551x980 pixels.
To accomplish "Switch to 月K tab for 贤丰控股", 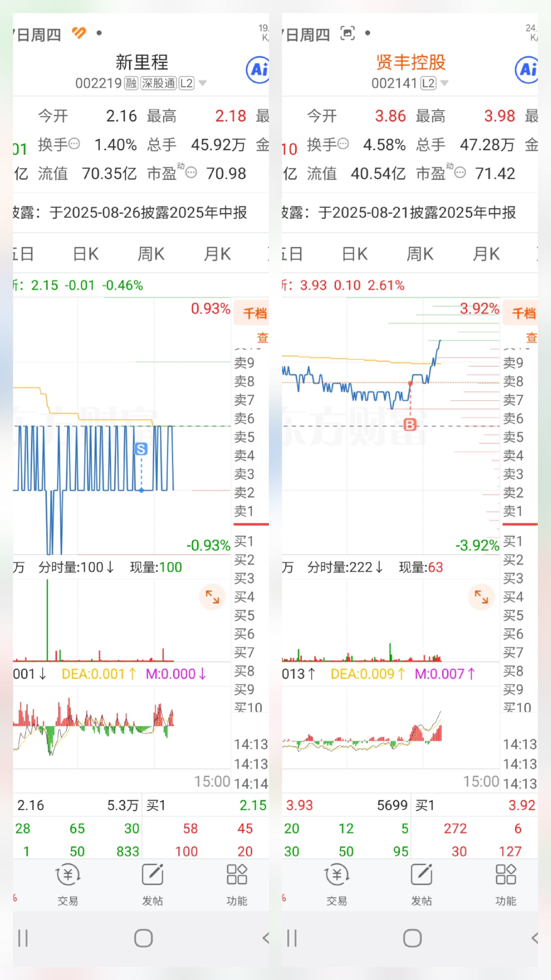I will (486, 254).
